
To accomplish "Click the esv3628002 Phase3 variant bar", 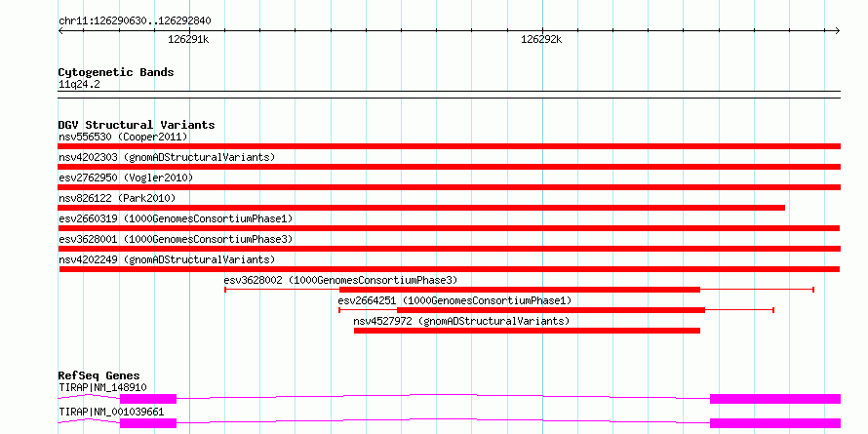I will coord(519,290).
